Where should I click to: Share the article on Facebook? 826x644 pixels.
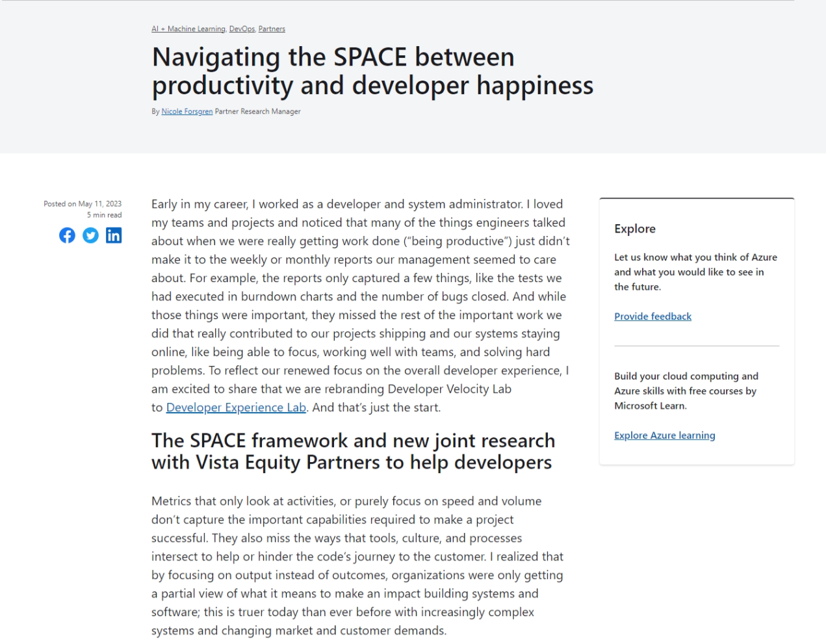pyautogui.click(x=67, y=235)
